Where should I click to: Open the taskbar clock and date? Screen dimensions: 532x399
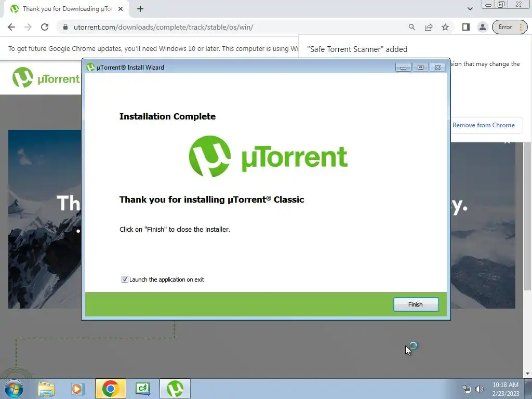tap(506, 389)
